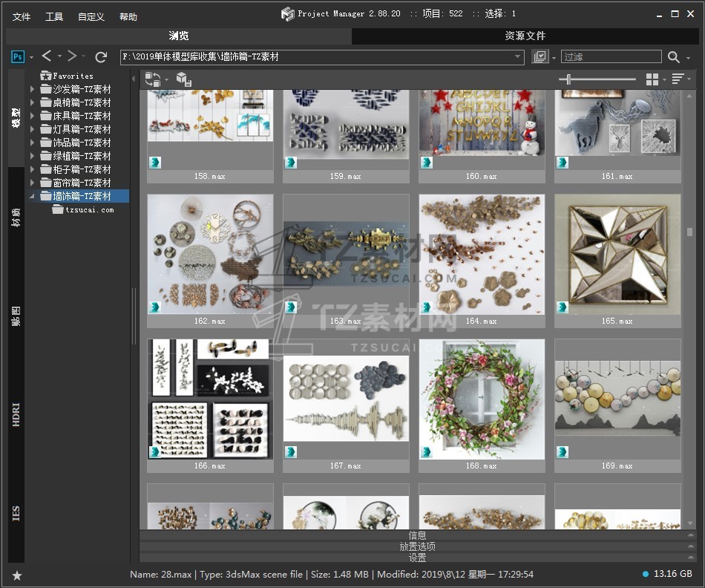Click the 过滤 filter input field
This screenshot has height=588, width=705.
[610, 57]
